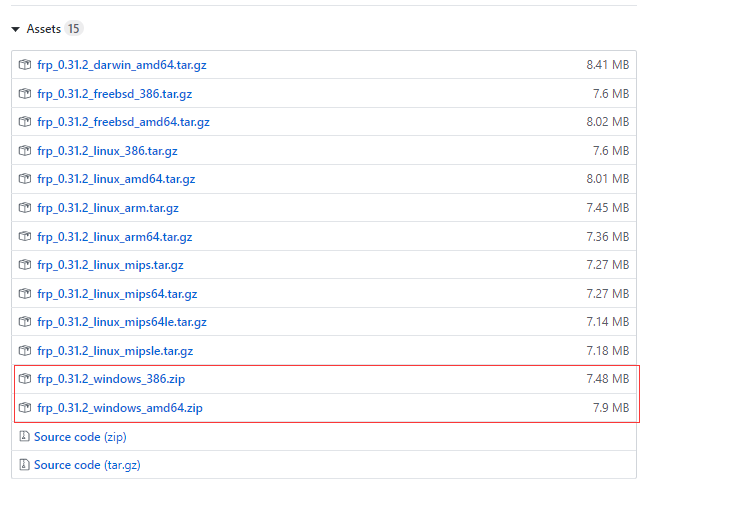Open Source code (zip) link
This screenshot has width=745, height=507.
[x=80, y=437]
